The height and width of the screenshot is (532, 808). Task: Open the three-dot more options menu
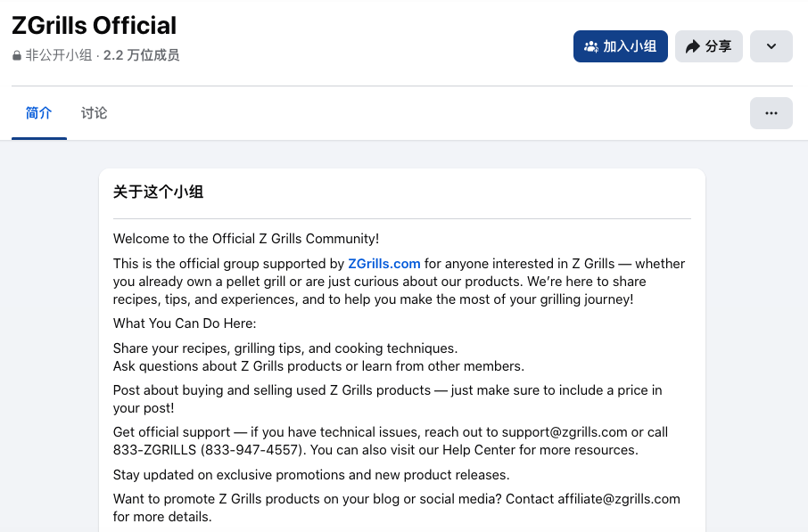click(771, 113)
